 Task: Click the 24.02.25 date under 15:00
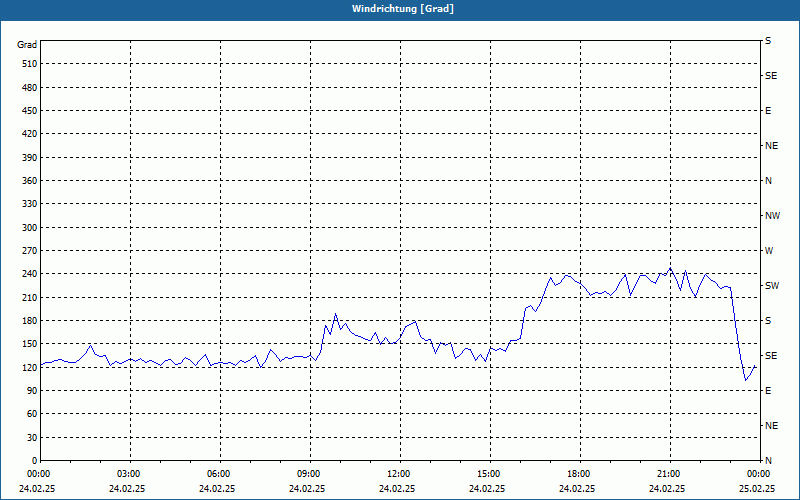(x=487, y=489)
